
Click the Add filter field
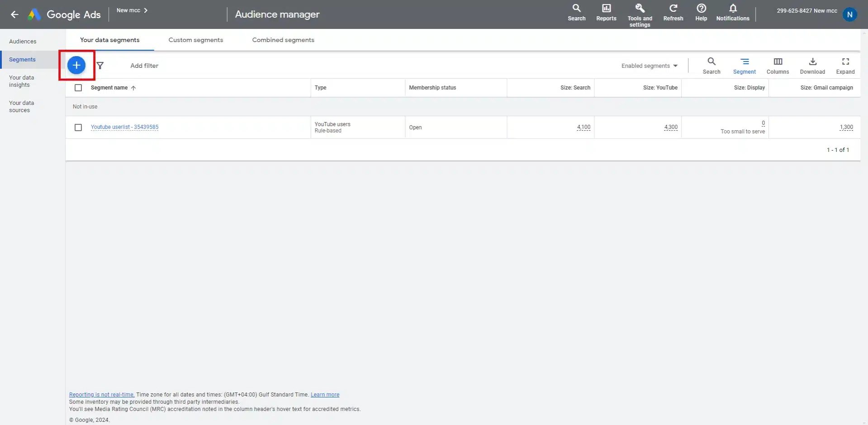pos(144,66)
